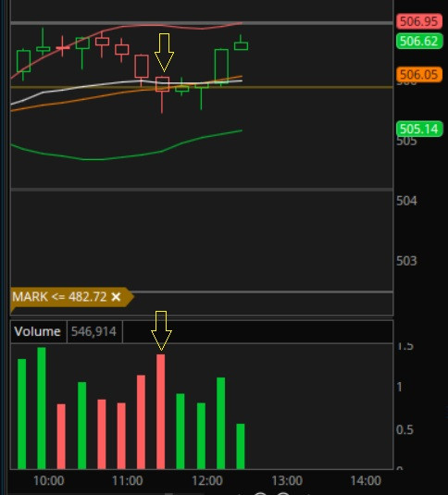
Task: Click the 10:00 time axis label
Action: (49, 480)
